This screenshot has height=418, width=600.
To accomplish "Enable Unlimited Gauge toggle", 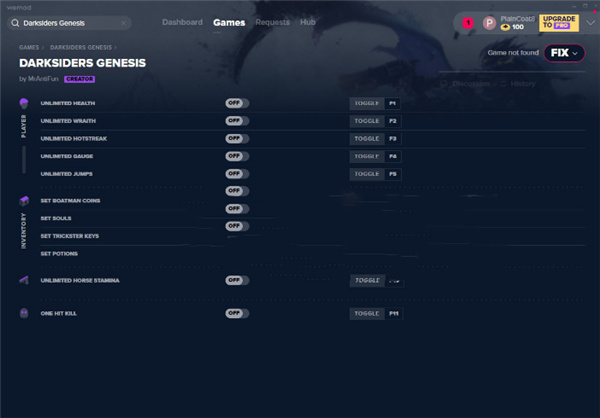I will click(237, 156).
